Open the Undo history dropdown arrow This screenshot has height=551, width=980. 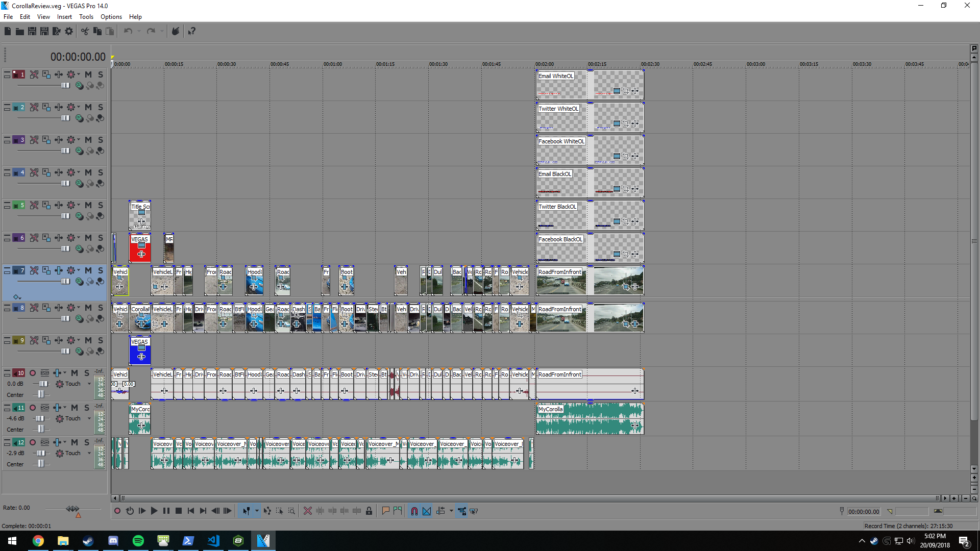139,31
